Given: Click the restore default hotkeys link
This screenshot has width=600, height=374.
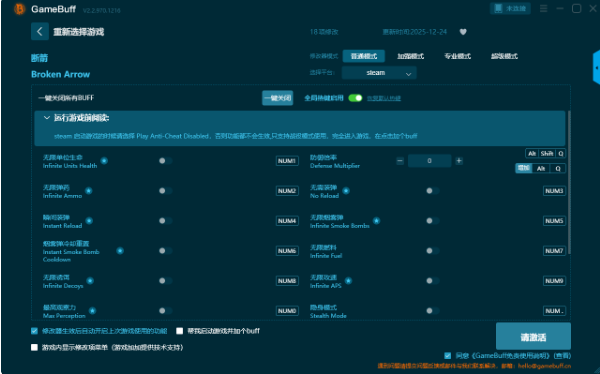Looking at the screenshot, I should (384, 98).
